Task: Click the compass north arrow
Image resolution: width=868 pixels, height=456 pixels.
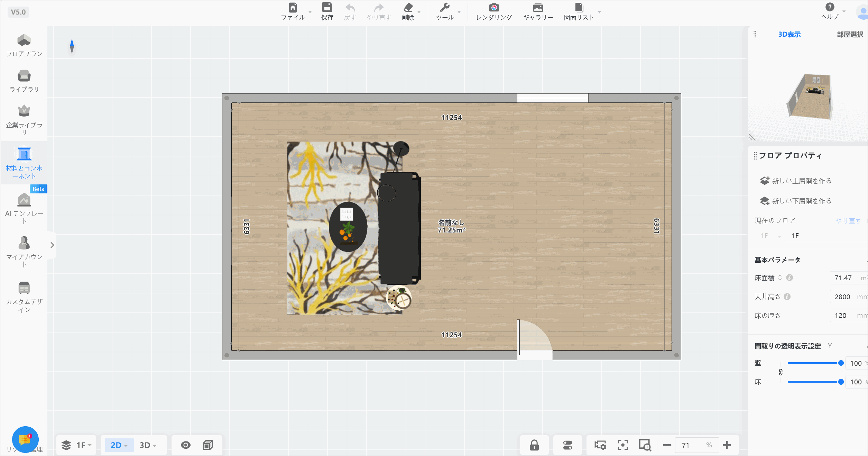Action: tap(72, 46)
